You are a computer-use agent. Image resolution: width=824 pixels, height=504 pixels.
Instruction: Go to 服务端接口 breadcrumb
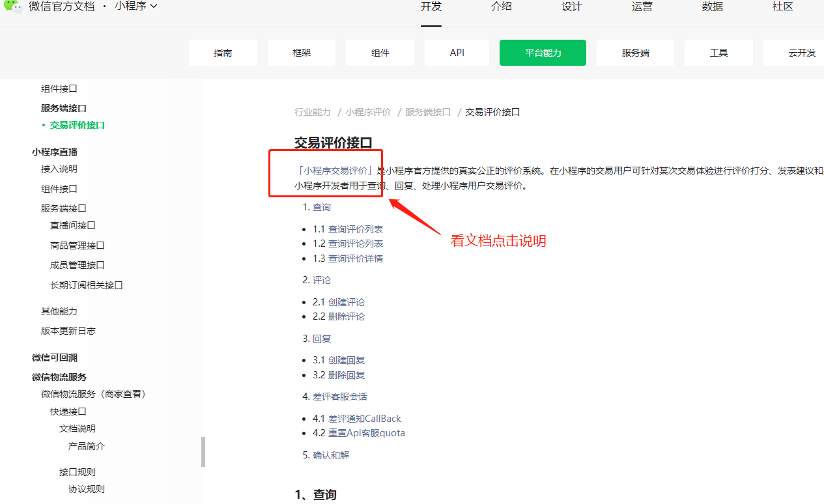(x=428, y=112)
